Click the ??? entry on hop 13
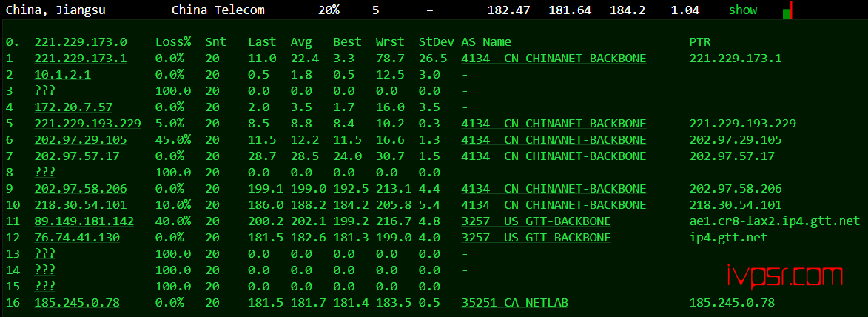Viewport: 868px width, 317px height. (45, 254)
